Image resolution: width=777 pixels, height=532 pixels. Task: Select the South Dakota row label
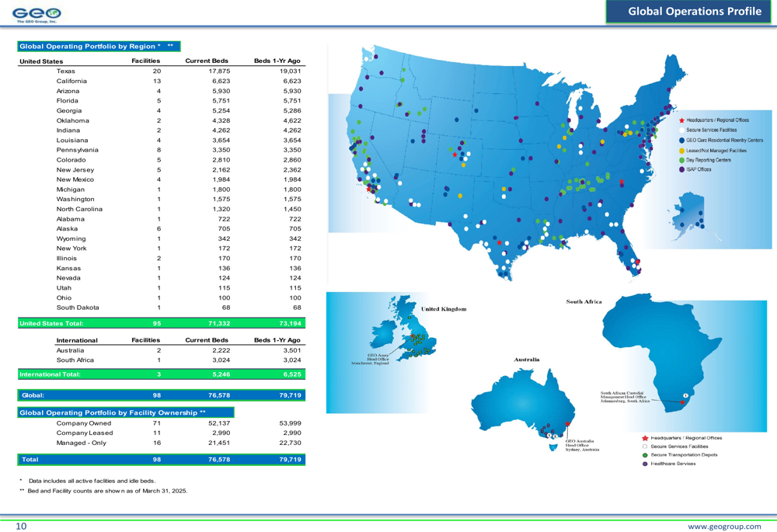click(x=78, y=308)
